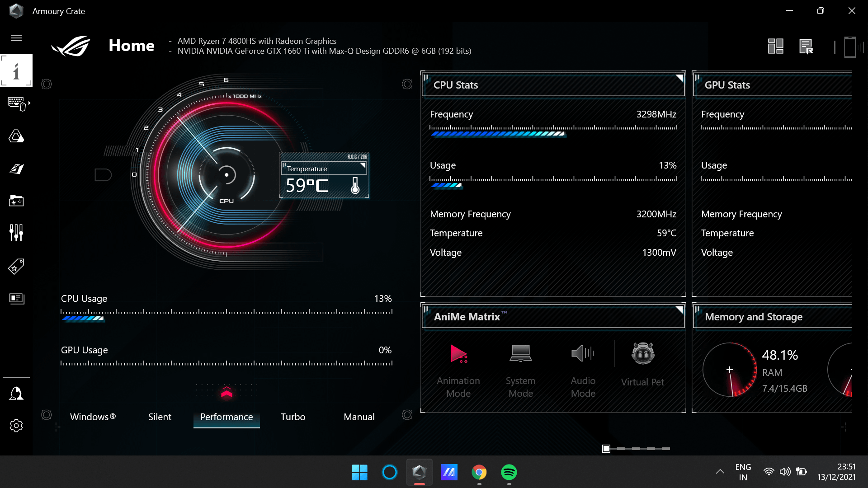
Task: Select AniMe Matrix Audio Mode
Action: point(583,371)
